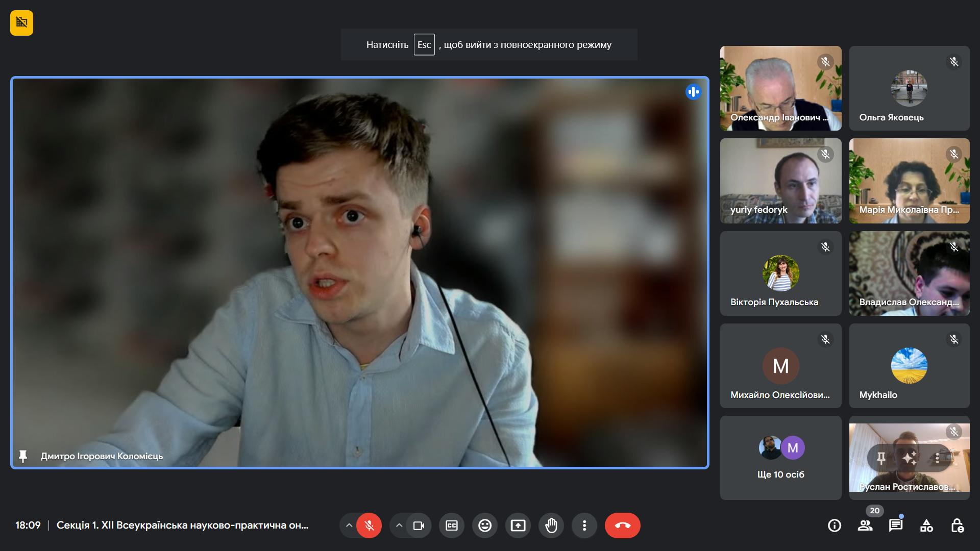Expand video settings arrow
The image size is (980, 551).
tap(399, 525)
